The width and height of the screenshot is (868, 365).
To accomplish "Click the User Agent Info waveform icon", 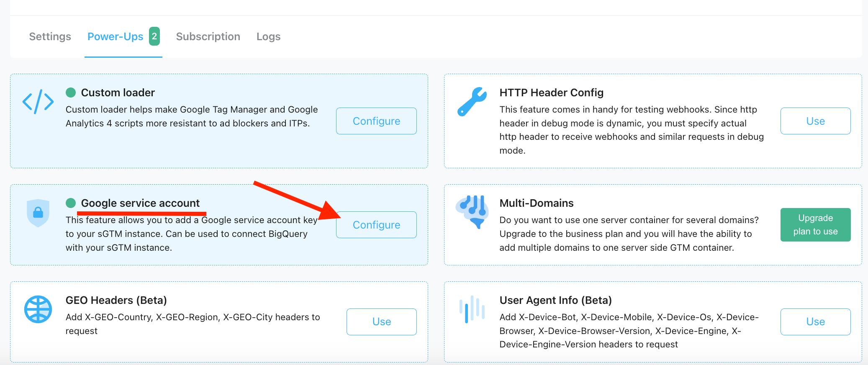I will tap(472, 309).
